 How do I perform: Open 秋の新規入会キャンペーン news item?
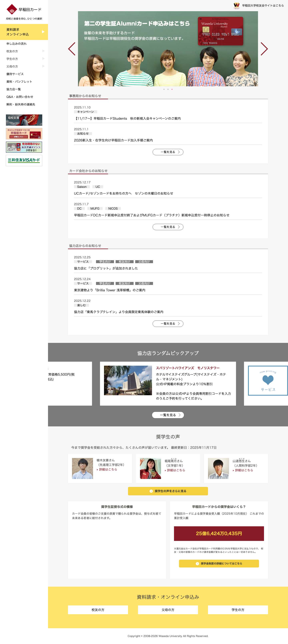click(127, 118)
